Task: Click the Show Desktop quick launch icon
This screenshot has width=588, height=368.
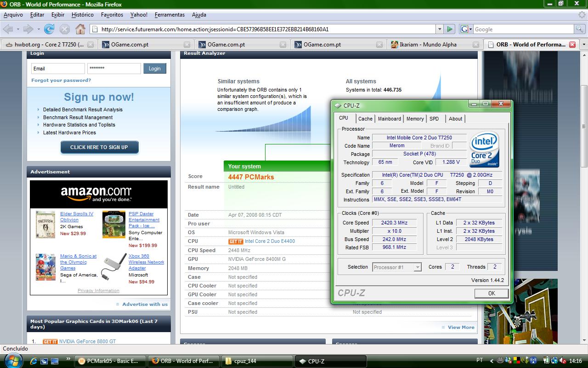Action: 55,361
